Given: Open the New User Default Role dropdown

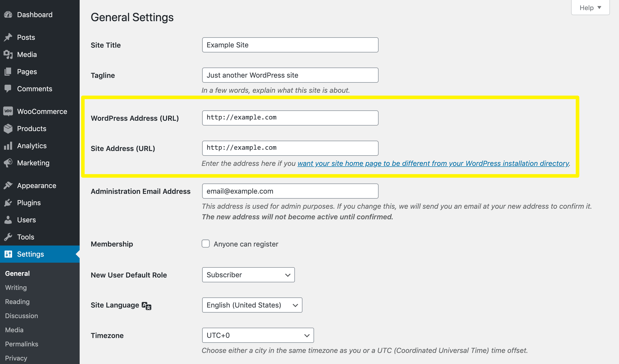Looking at the screenshot, I should 248,275.
